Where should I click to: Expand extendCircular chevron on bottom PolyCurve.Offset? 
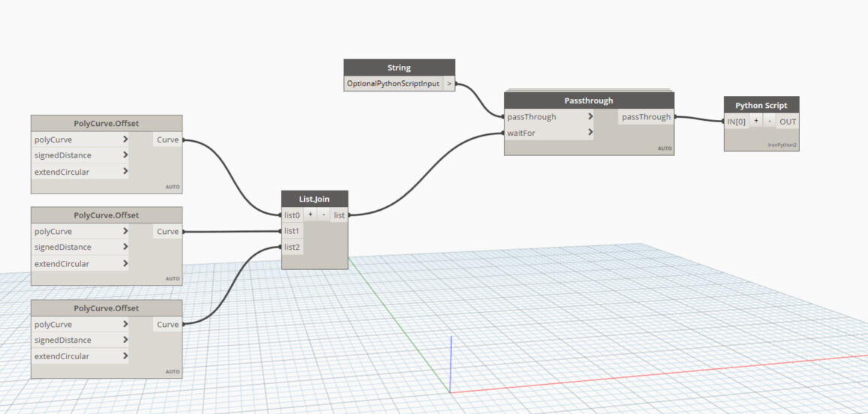[125, 356]
